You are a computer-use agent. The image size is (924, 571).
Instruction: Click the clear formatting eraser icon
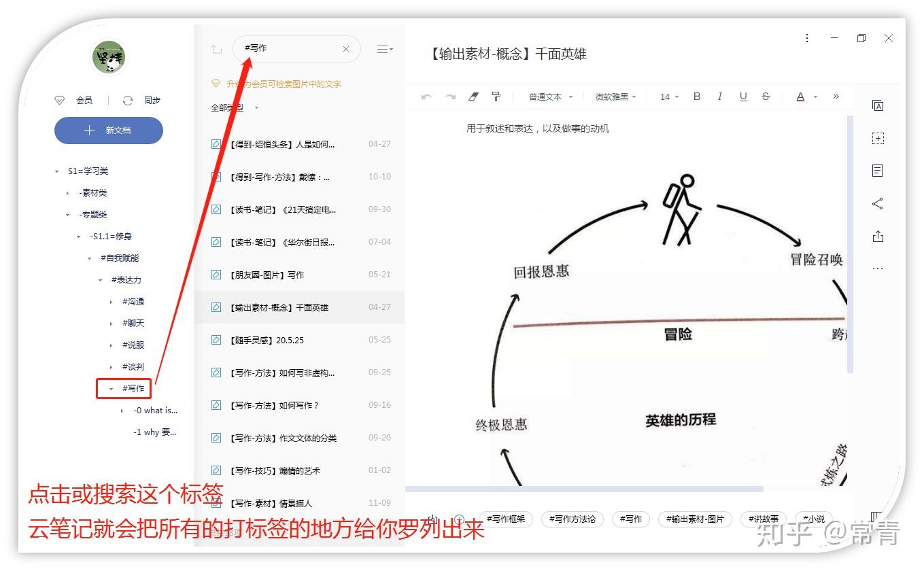pos(473,97)
